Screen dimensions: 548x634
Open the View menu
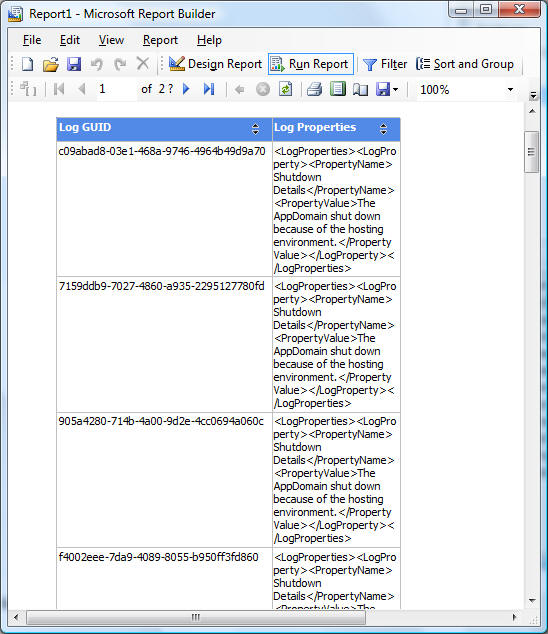(x=111, y=40)
